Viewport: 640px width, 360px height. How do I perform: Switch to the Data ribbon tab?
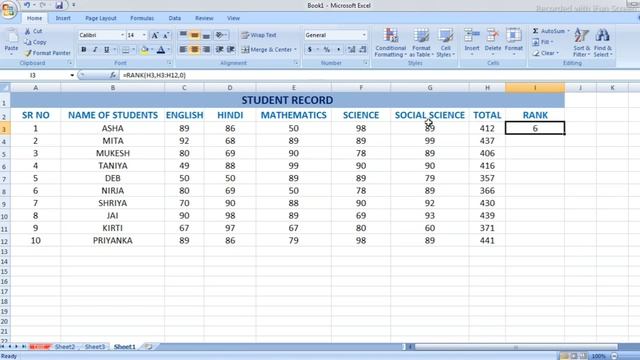click(x=175, y=18)
